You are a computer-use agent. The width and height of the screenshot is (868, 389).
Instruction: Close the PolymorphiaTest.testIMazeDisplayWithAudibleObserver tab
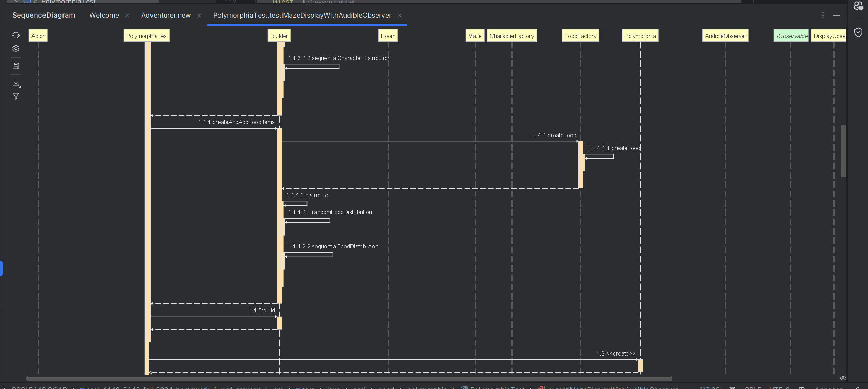pos(400,16)
